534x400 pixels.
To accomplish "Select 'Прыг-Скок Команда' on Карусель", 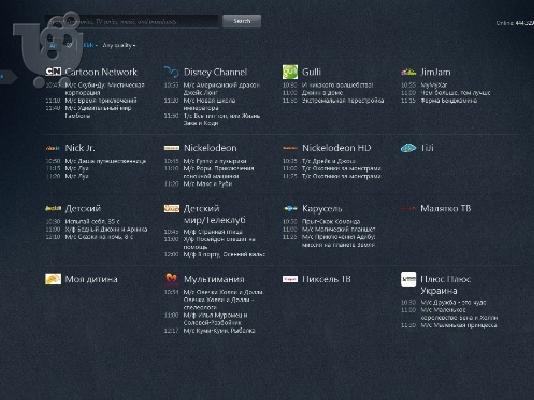I will 331,222.
